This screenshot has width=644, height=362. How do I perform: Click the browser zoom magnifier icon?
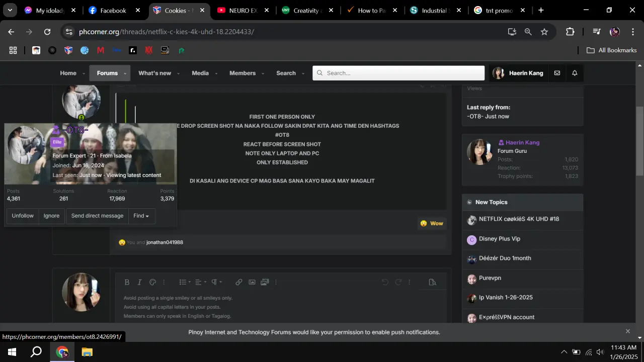[x=528, y=32]
